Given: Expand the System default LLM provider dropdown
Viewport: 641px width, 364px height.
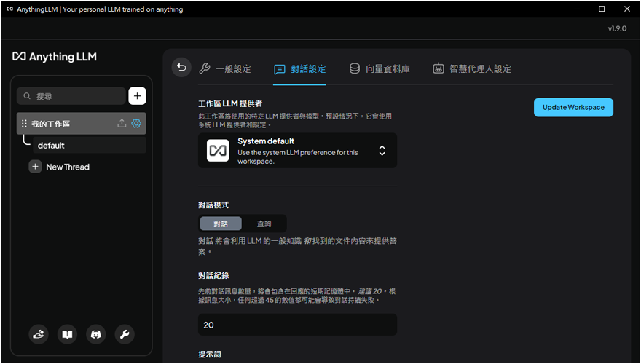Looking at the screenshot, I should (297, 151).
